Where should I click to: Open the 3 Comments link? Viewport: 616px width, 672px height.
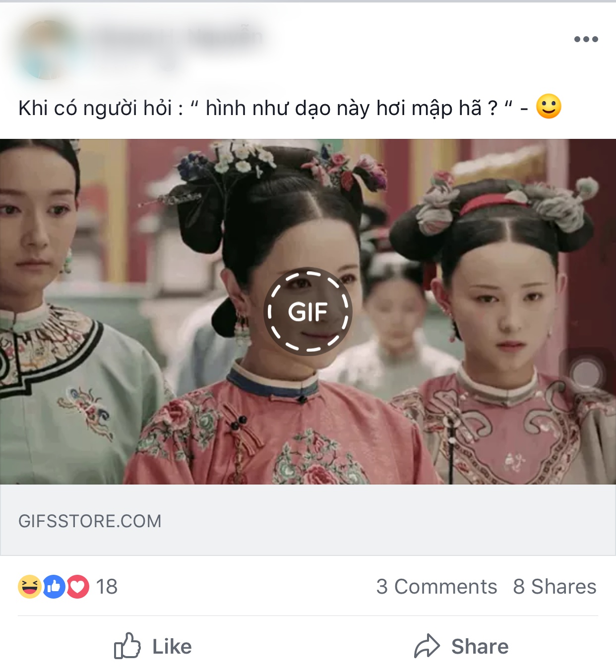[436, 587]
